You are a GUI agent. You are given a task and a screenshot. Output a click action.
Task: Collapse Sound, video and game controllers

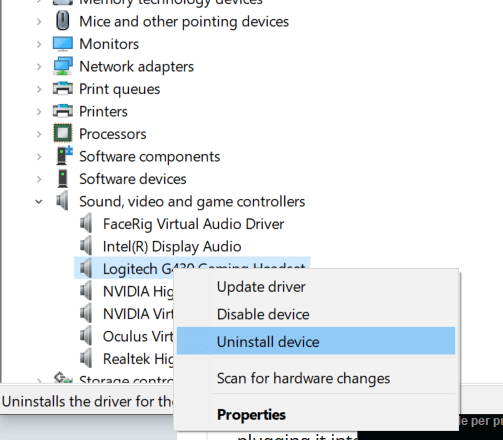pyautogui.click(x=39, y=201)
